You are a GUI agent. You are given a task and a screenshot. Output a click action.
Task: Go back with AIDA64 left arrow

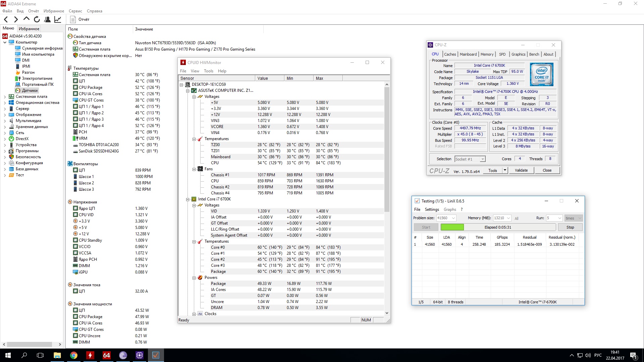(x=6, y=19)
